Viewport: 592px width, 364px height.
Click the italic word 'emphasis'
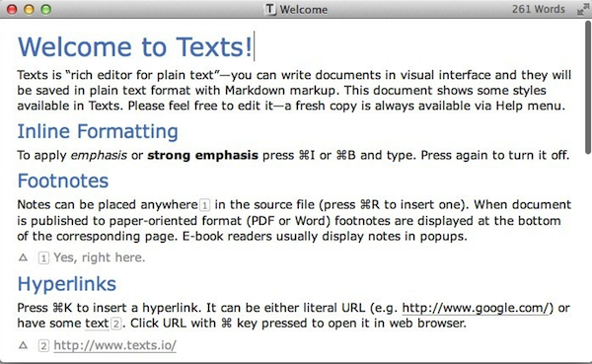pyautogui.click(x=99, y=155)
